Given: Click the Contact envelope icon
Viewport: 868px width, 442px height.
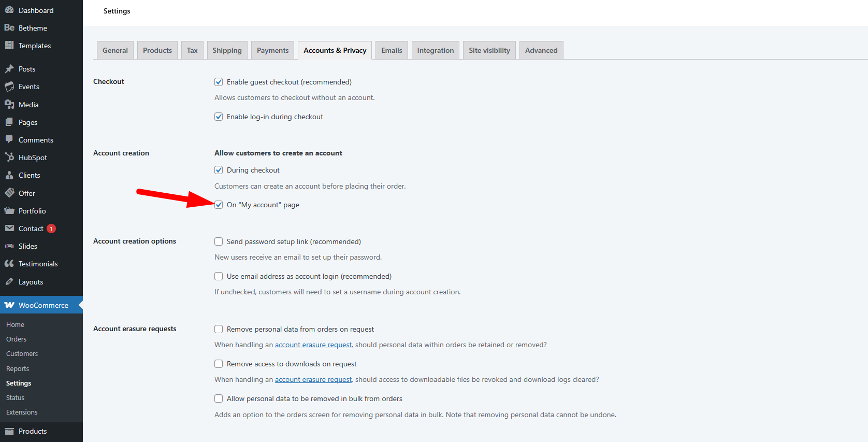Looking at the screenshot, I should [x=9, y=229].
